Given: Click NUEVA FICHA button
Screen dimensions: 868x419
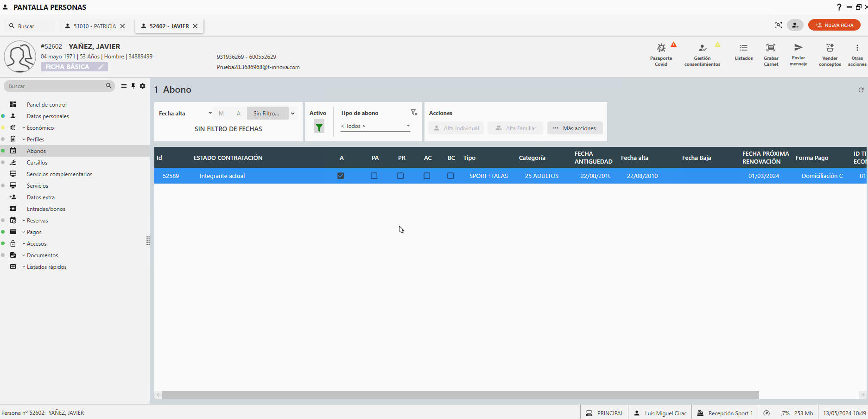Looking at the screenshot, I should coord(834,25).
